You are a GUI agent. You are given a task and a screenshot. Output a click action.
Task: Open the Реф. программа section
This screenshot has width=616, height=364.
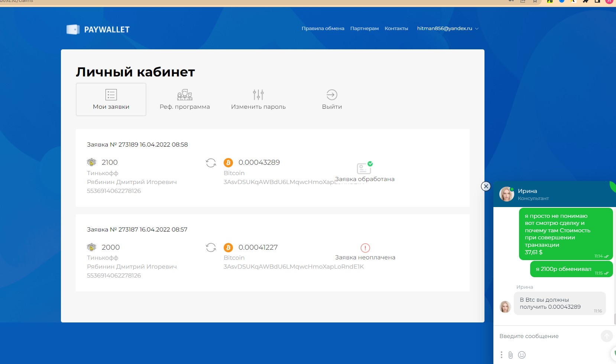pyautogui.click(x=185, y=99)
